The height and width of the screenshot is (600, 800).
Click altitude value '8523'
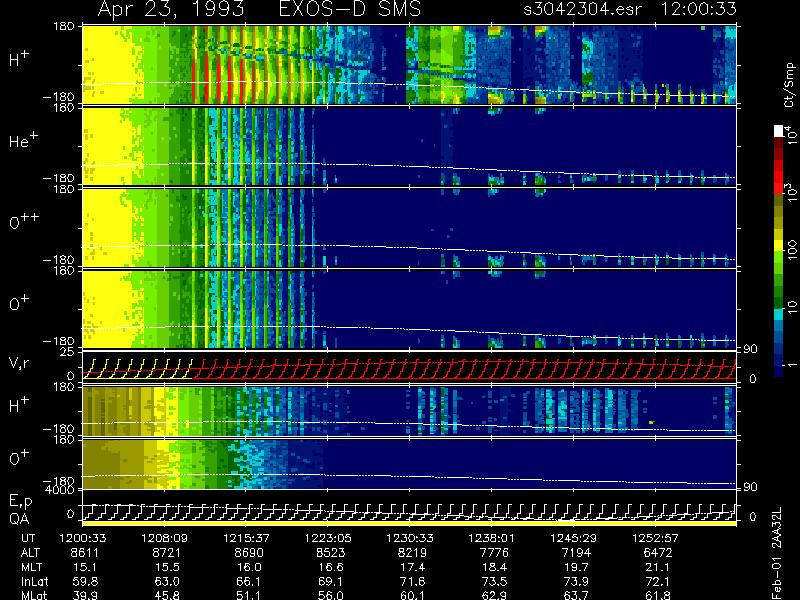330,553
